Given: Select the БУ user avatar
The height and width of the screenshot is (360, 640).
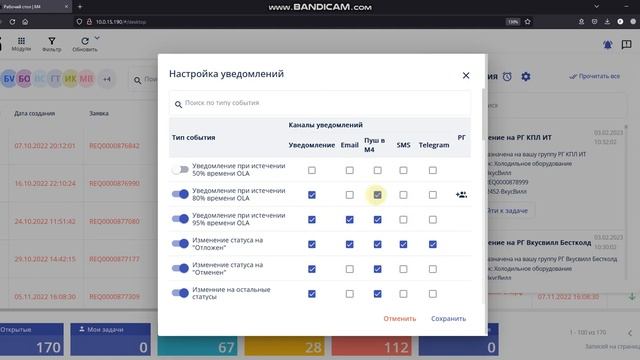Looking at the screenshot, I should 9,79.
